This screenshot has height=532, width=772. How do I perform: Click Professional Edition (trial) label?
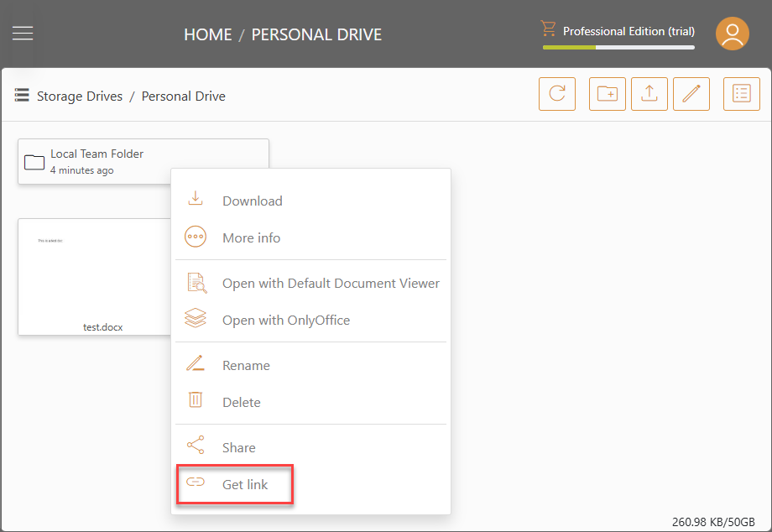point(629,31)
